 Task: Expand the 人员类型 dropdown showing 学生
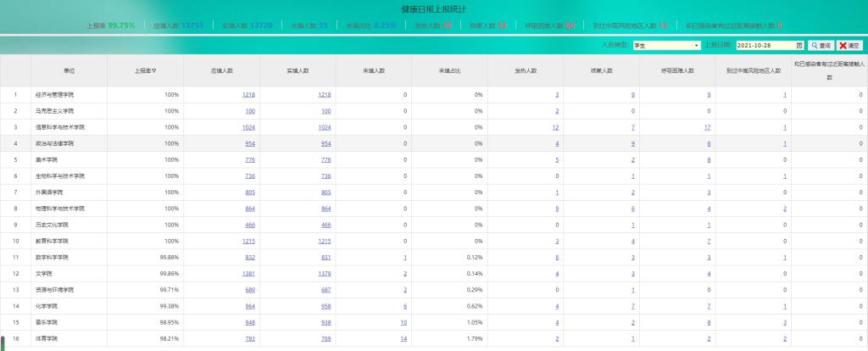click(697, 45)
